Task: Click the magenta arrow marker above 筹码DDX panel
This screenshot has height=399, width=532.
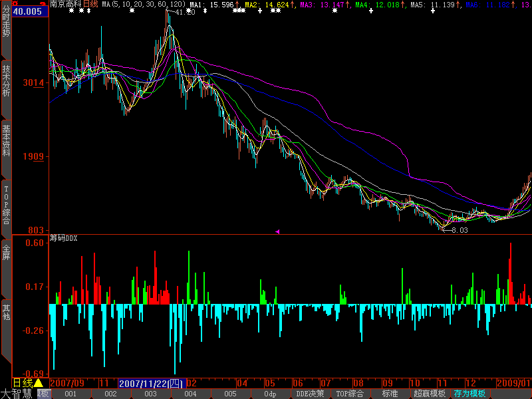Action: (277, 231)
